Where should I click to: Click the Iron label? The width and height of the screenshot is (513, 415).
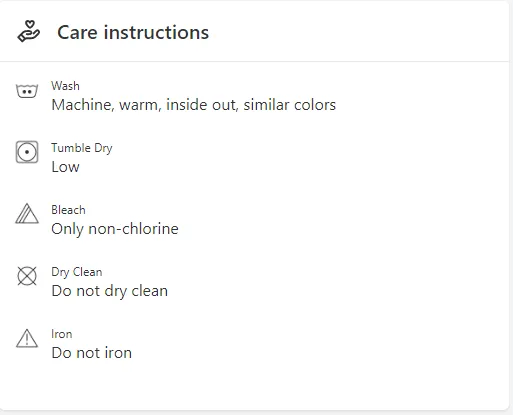62,334
